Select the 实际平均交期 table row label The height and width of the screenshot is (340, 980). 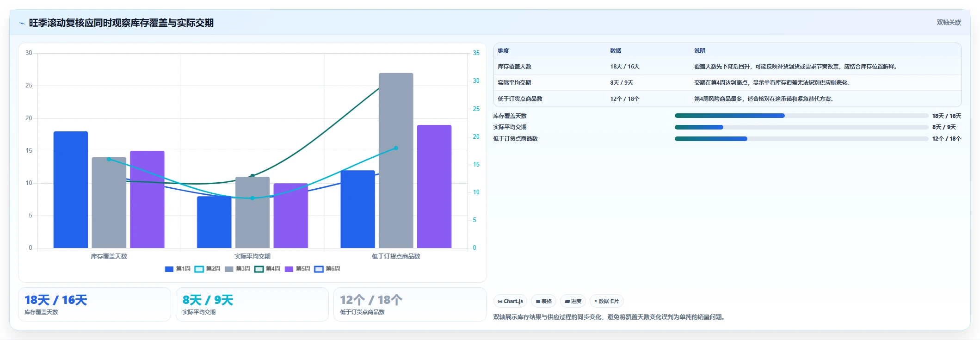514,83
